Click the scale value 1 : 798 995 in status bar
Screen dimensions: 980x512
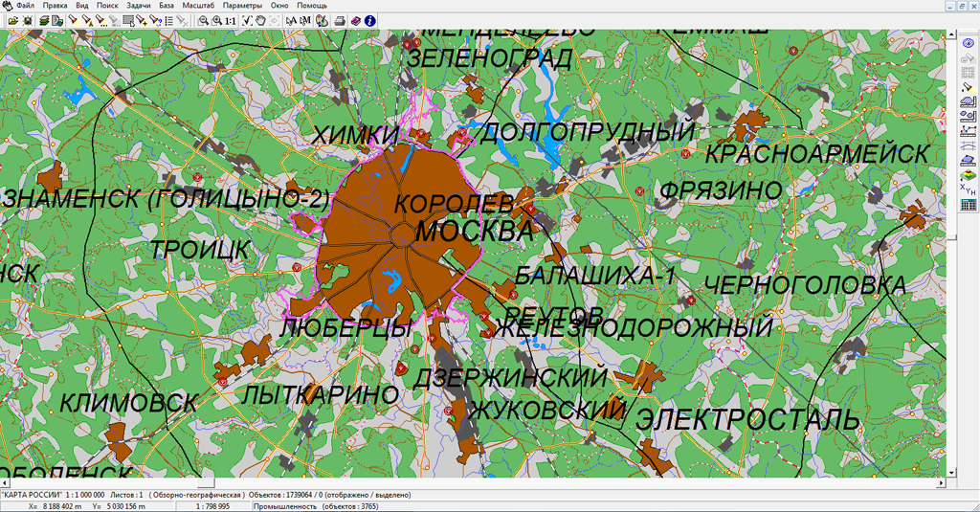212,506
